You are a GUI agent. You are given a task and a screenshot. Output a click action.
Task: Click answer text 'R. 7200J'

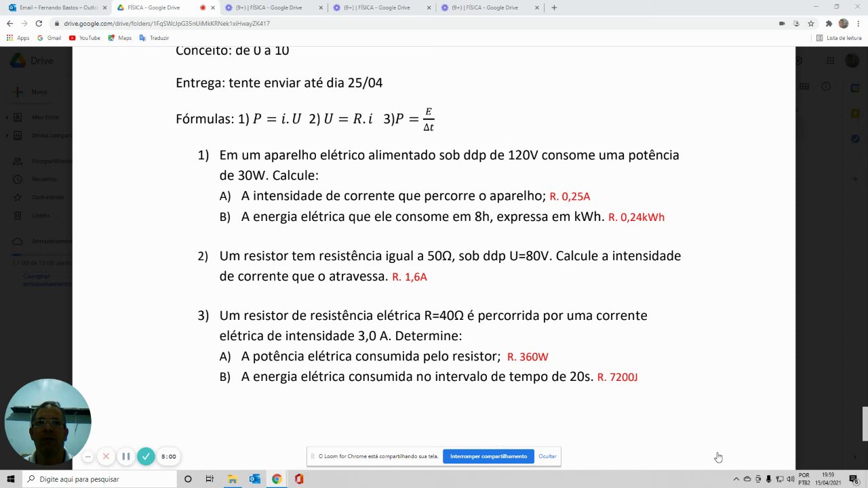point(617,377)
